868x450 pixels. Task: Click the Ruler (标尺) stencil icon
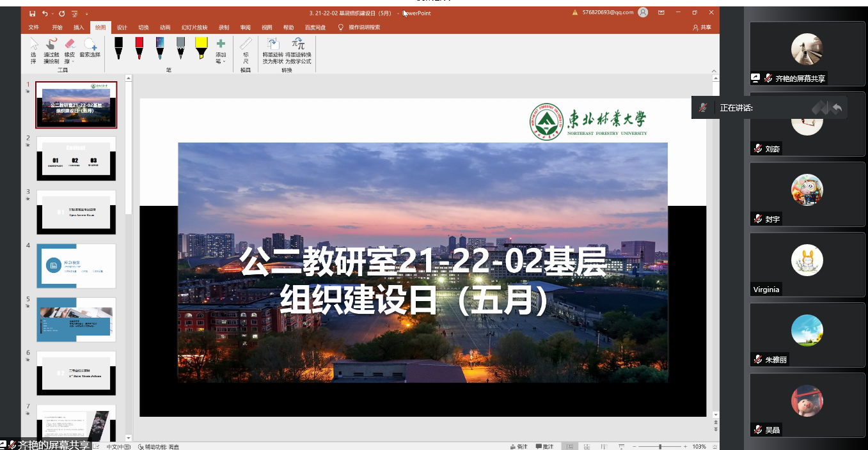point(246,50)
